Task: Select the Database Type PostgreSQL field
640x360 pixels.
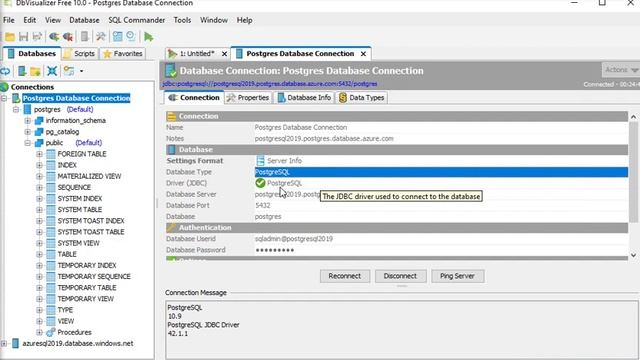Action: [x=441, y=172]
